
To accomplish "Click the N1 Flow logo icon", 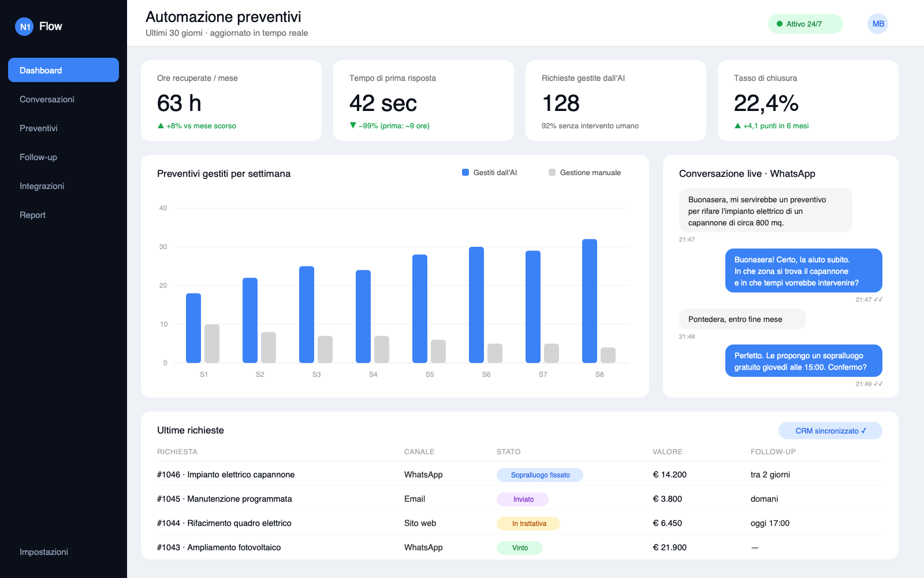I will tap(24, 27).
